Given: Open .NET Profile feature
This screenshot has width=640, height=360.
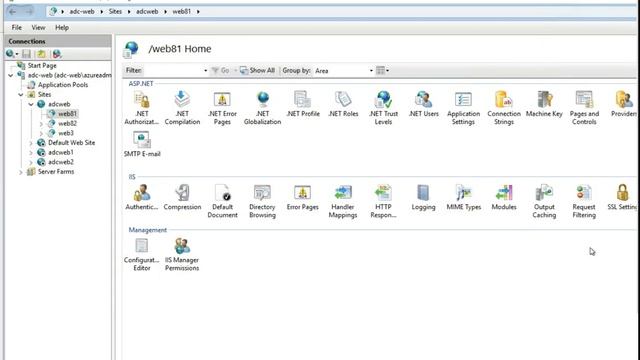Looking at the screenshot, I should pyautogui.click(x=303, y=104).
